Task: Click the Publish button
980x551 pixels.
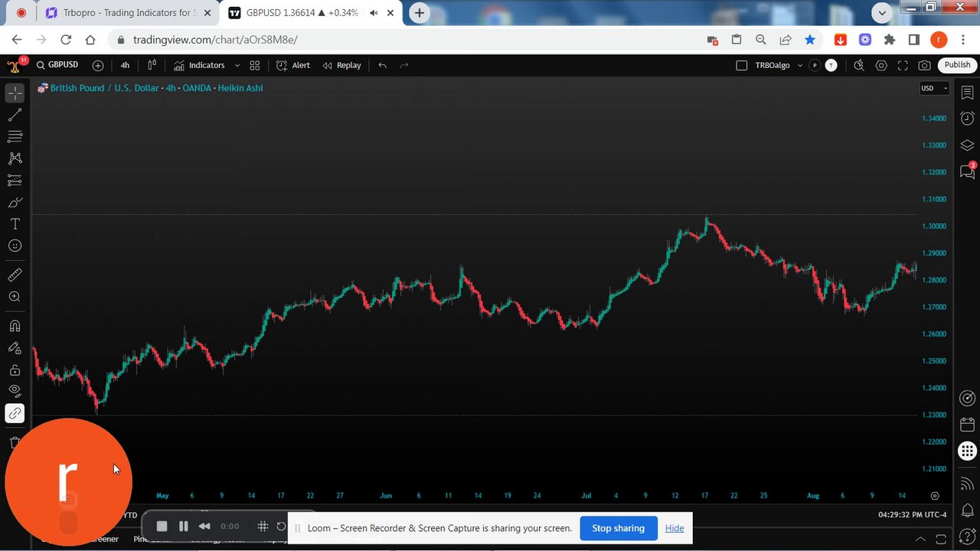Action: click(957, 65)
